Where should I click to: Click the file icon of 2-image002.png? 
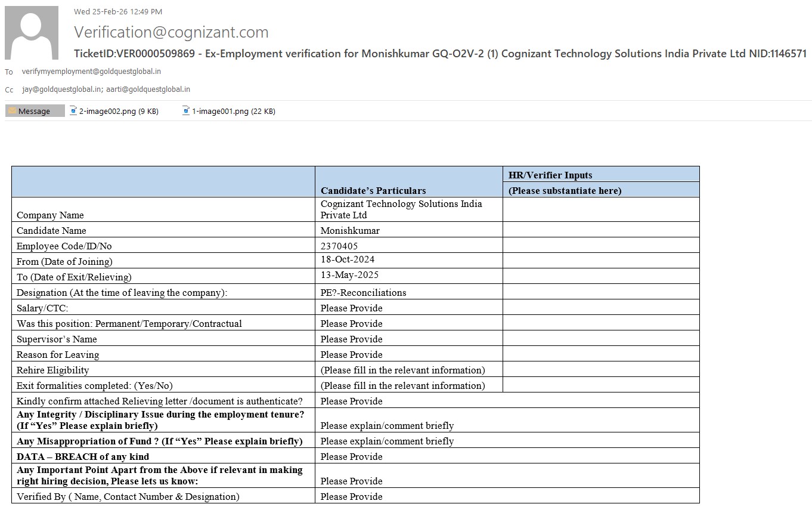tap(73, 111)
